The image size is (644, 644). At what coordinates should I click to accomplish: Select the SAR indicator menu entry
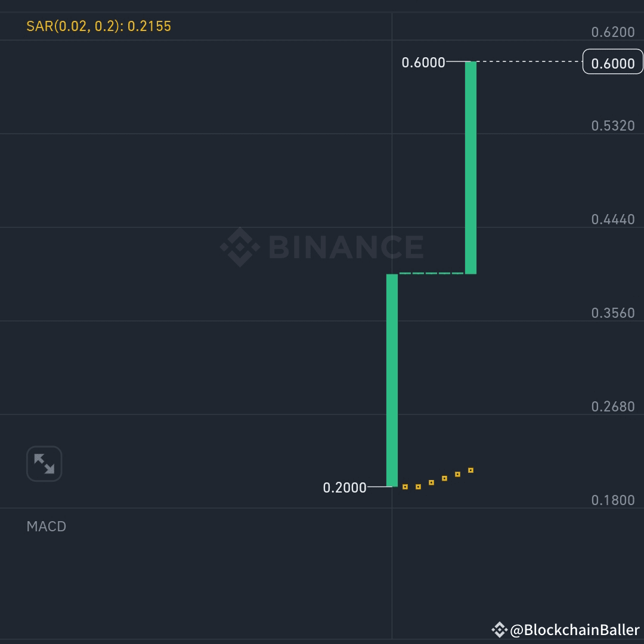100,26
